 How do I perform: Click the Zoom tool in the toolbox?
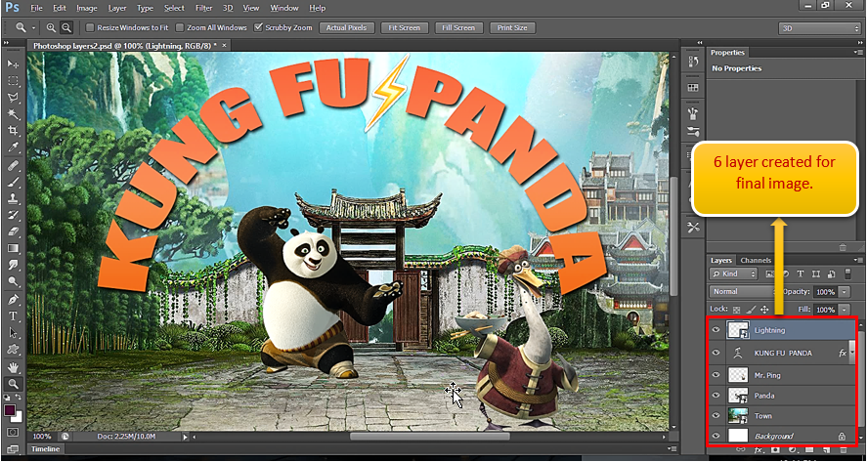[x=14, y=384]
